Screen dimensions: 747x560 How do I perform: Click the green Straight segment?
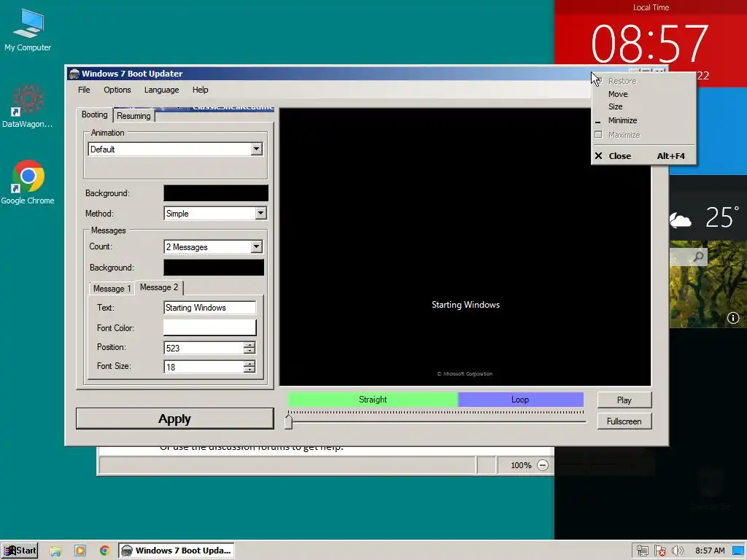click(373, 400)
